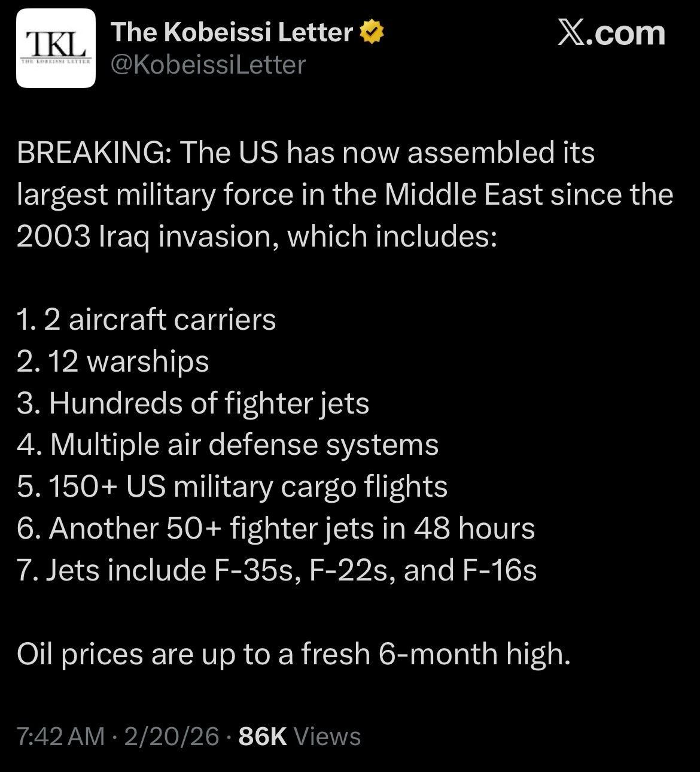Click the gold verified badge

coord(370,32)
